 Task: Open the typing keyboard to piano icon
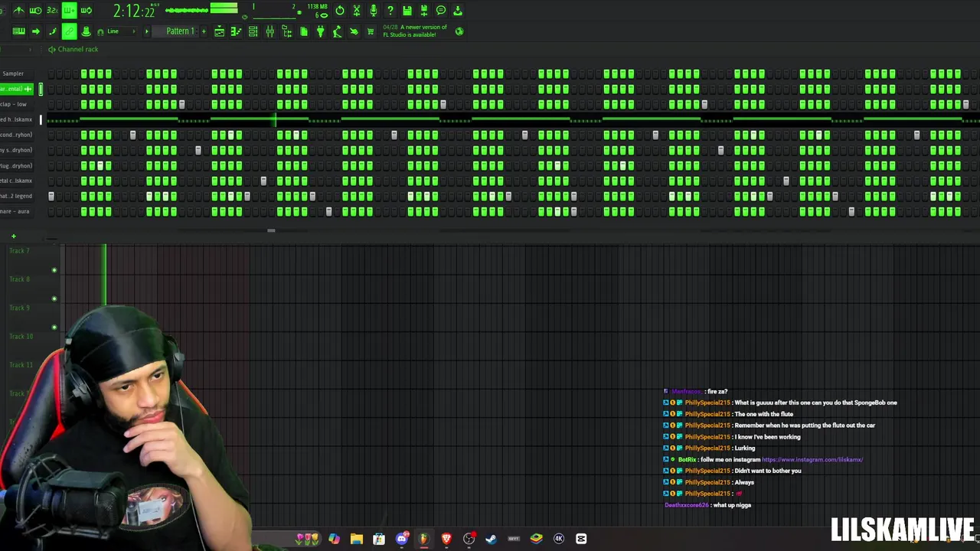coord(18,31)
